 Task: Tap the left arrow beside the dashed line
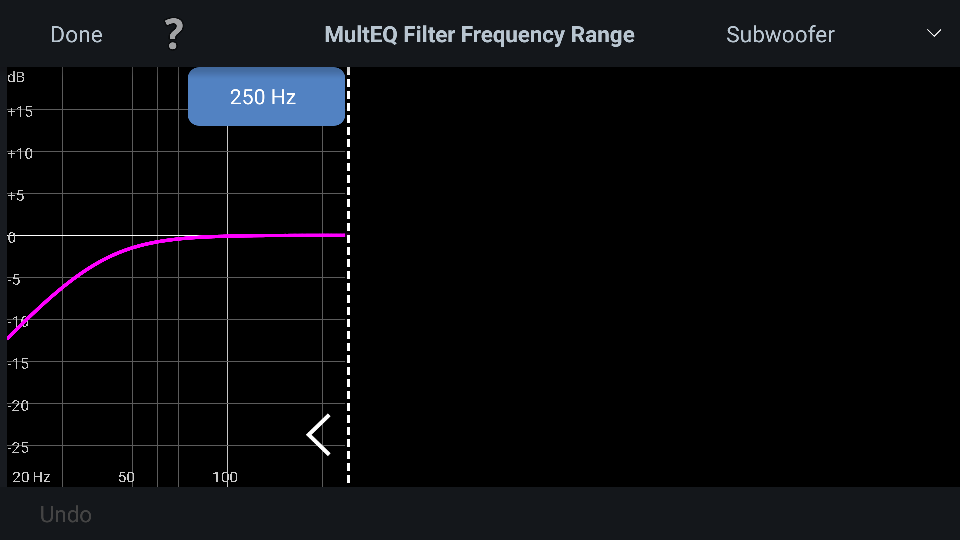point(318,435)
